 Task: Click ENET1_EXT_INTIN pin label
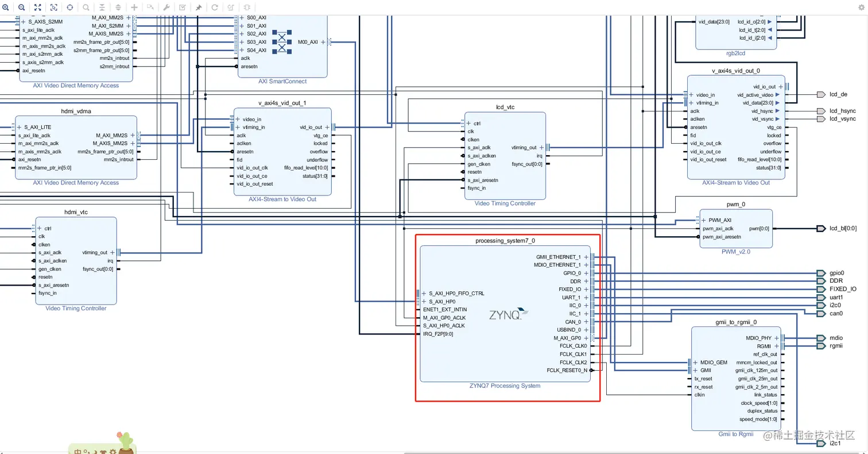point(445,309)
